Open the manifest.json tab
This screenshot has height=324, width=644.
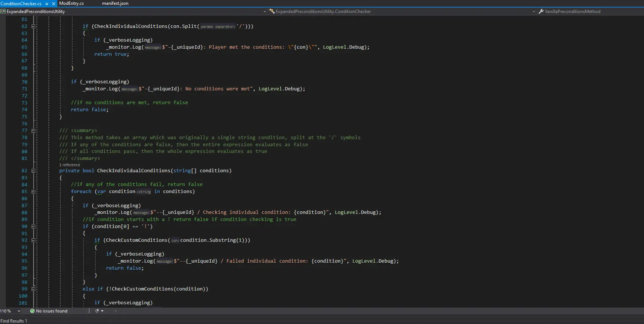click(115, 3)
